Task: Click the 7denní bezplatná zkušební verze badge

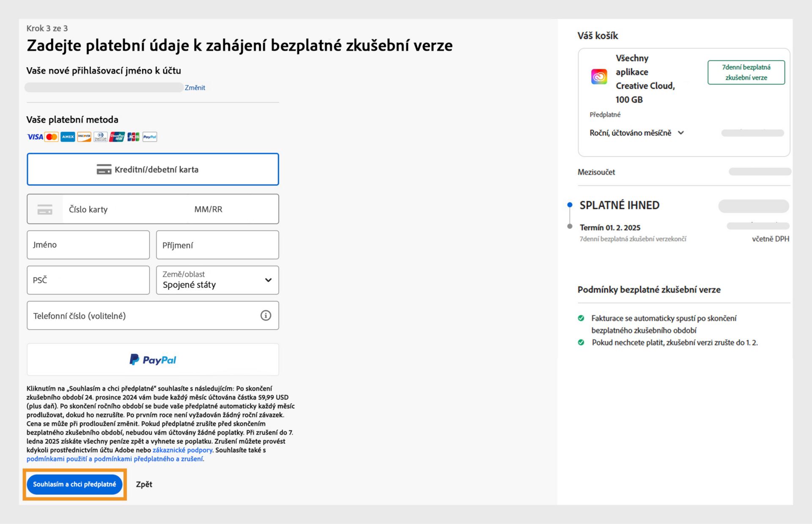Action: tap(746, 72)
